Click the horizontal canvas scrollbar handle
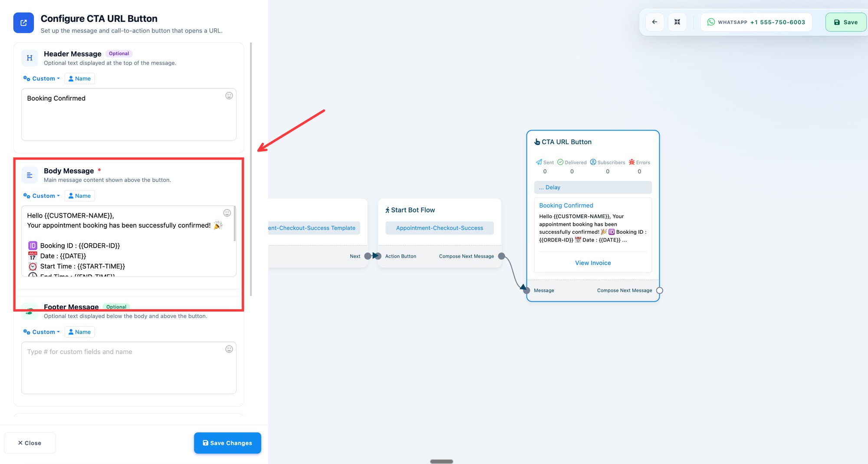 441,461
